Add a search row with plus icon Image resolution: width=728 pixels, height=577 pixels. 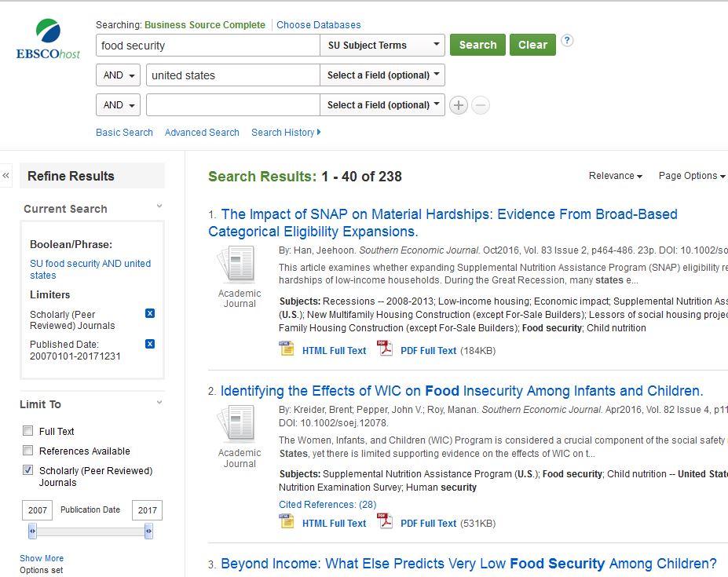pos(459,105)
